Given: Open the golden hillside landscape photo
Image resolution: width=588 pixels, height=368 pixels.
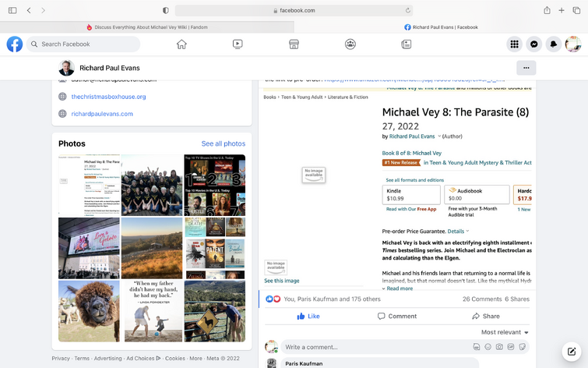Looking at the screenshot, I should (152, 248).
